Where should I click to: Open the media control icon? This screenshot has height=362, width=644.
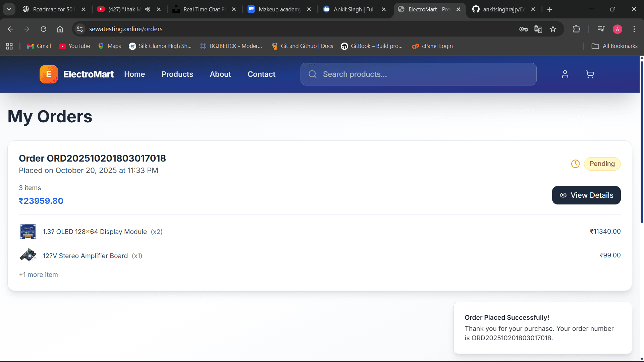[x=601, y=29]
